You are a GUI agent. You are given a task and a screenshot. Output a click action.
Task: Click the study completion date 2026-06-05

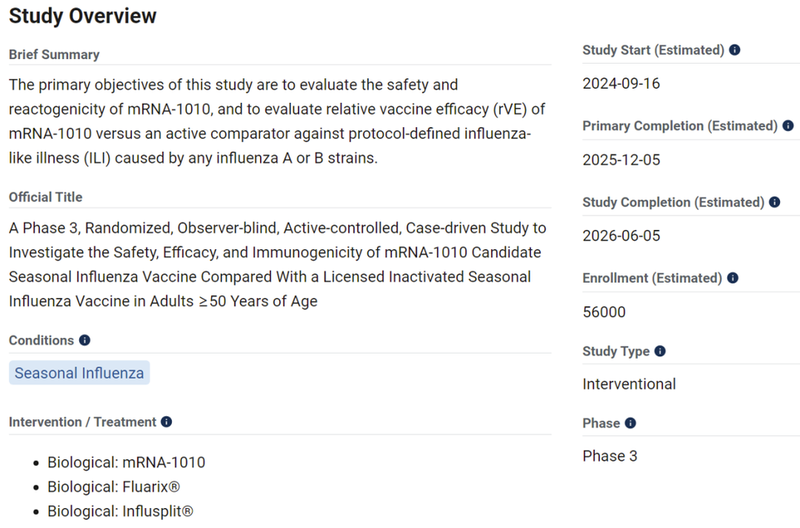click(x=619, y=236)
